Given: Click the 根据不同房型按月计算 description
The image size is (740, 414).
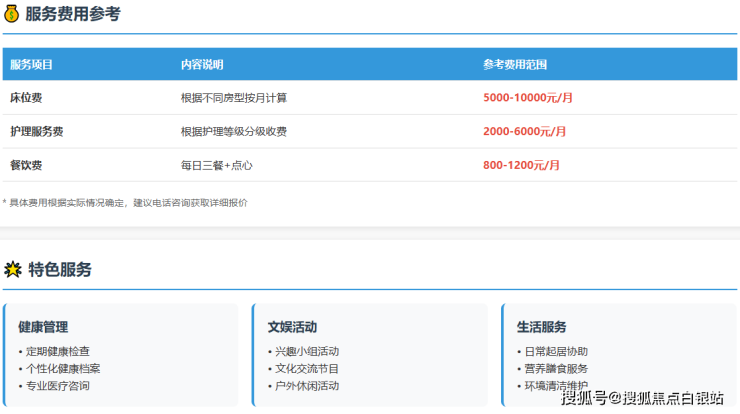Looking at the screenshot, I should (233, 98).
